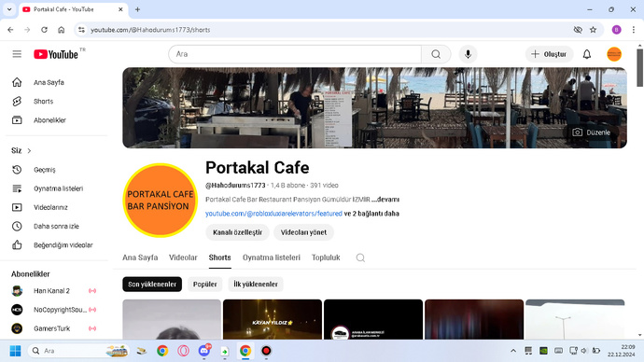Open the Windows Start menu

15,351
